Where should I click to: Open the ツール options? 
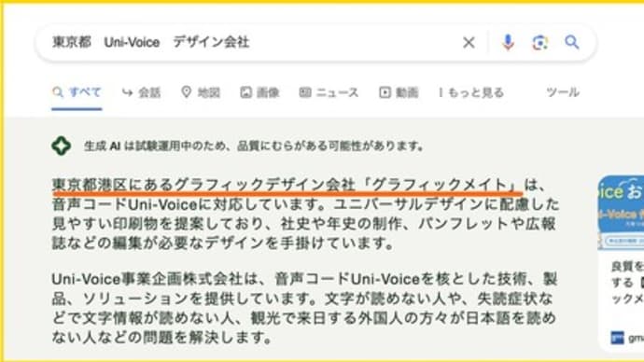click(x=563, y=92)
